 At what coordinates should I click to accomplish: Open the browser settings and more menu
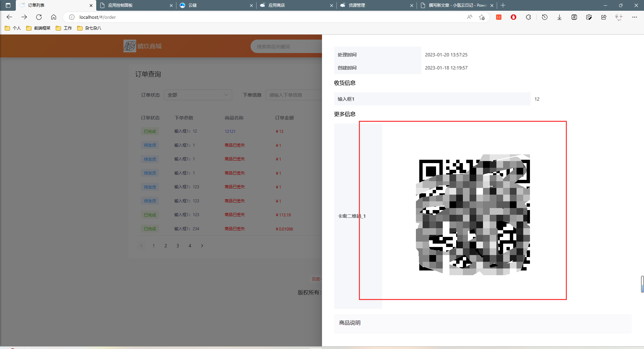635,17
